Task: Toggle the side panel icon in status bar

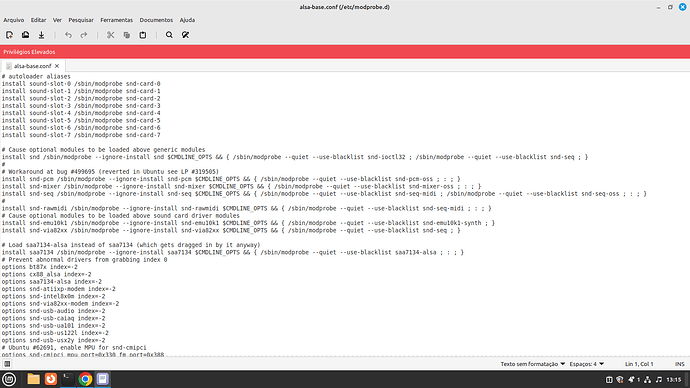Action: 7,364
